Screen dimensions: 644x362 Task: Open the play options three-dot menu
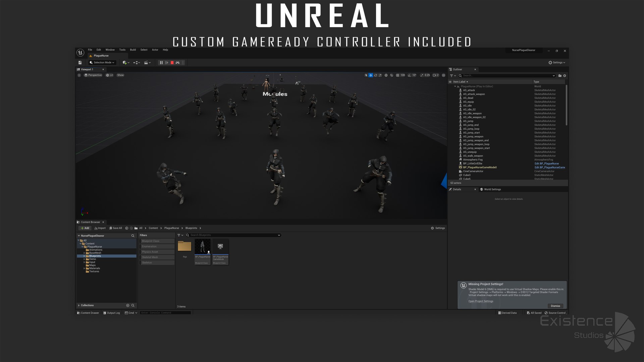183,63
